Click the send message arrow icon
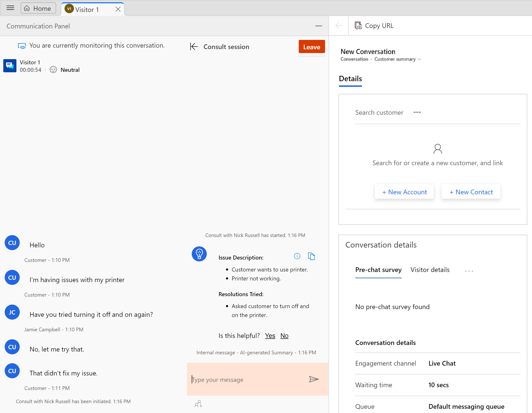532x413 pixels. tap(314, 379)
